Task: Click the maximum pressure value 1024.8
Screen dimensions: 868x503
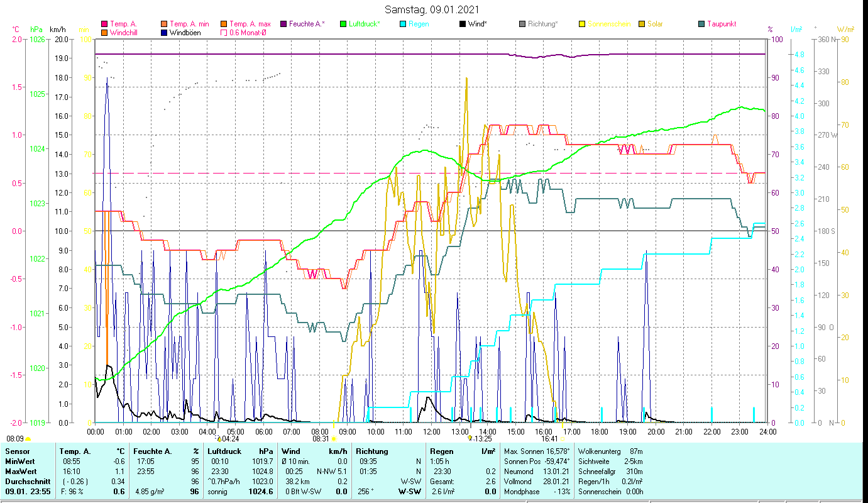Action: coord(261,472)
